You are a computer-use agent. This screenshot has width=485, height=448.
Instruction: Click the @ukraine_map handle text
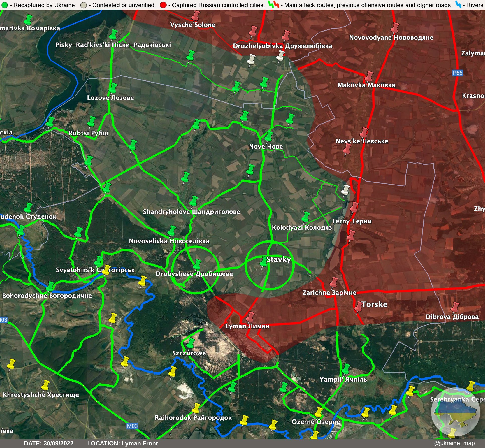click(454, 443)
